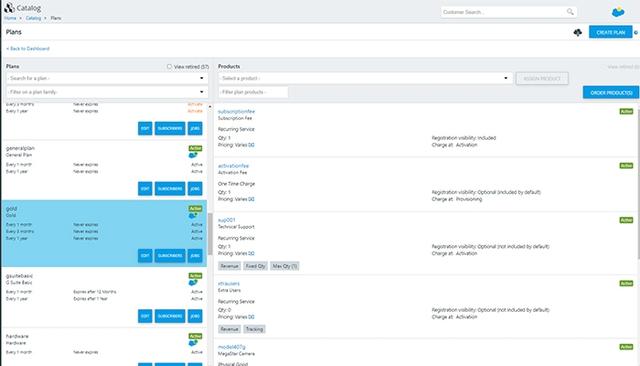
Task: Click 'Expires after 12 Months' text
Action: 95,292
